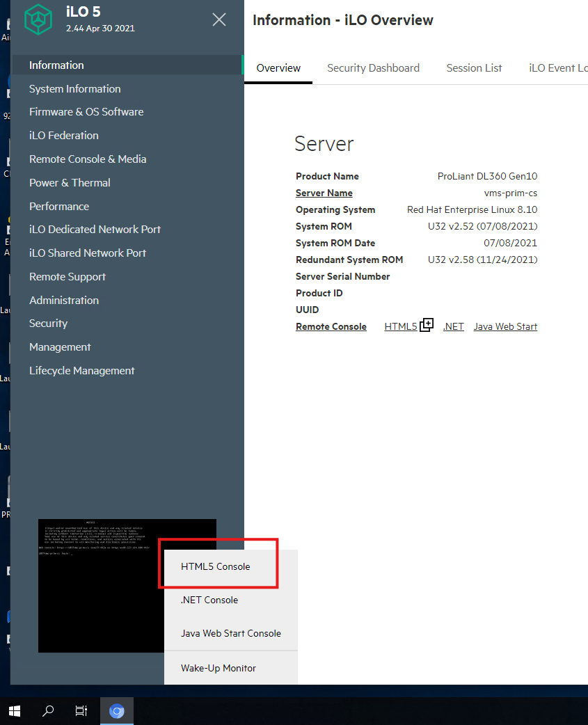Navigate to Remote Console & Media

[88, 159]
